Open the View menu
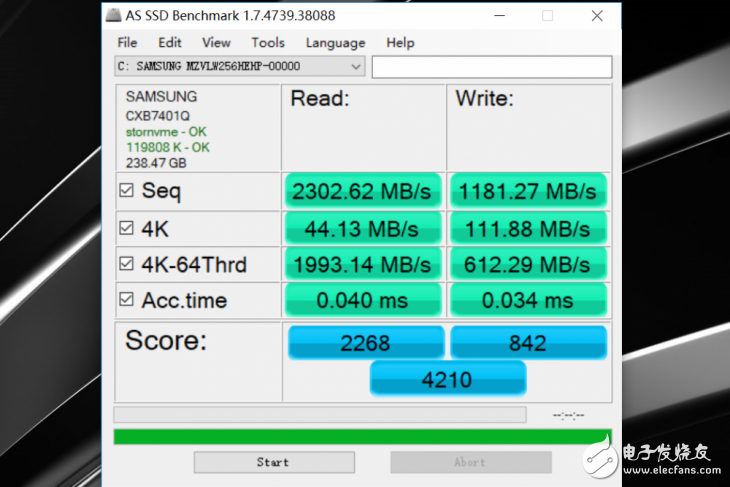This screenshot has width=730, height=487. 216,42
